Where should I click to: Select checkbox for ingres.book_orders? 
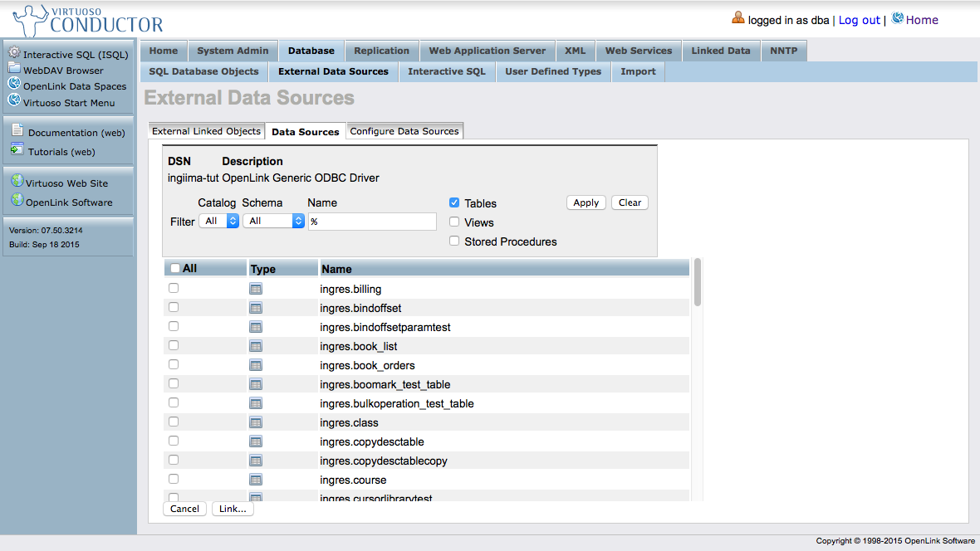pos(174,364)
